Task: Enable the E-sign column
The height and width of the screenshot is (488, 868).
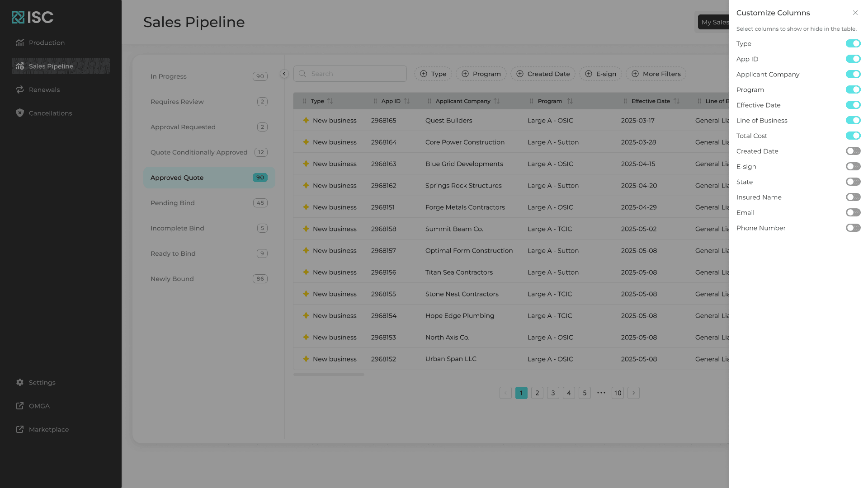Action: tap(853, 166)
